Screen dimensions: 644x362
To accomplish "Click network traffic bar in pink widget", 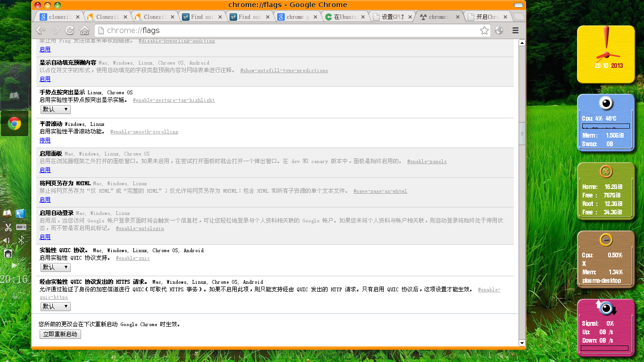I will pyautogui.click(x=604, y=348).
